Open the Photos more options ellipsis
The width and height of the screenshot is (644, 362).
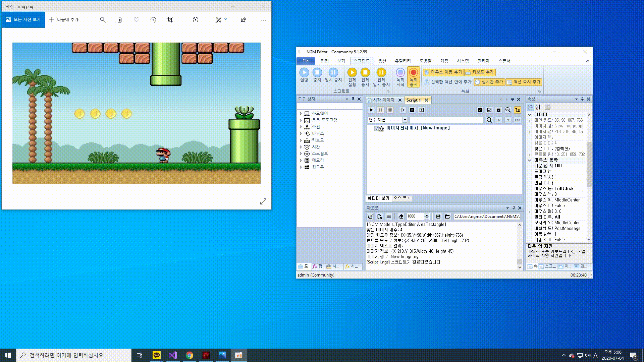point(263,20)
